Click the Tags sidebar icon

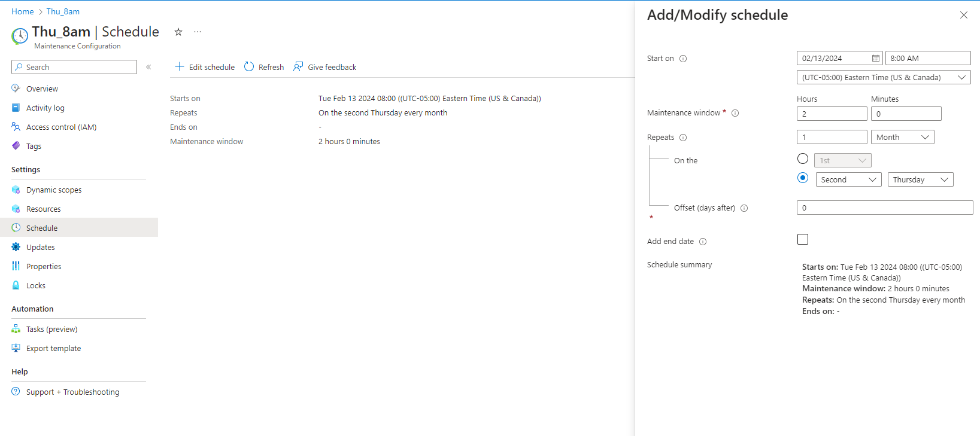[16, 146]
